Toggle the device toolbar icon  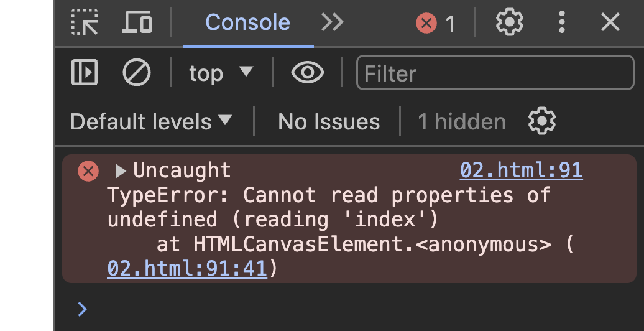[x=137, y=22]
